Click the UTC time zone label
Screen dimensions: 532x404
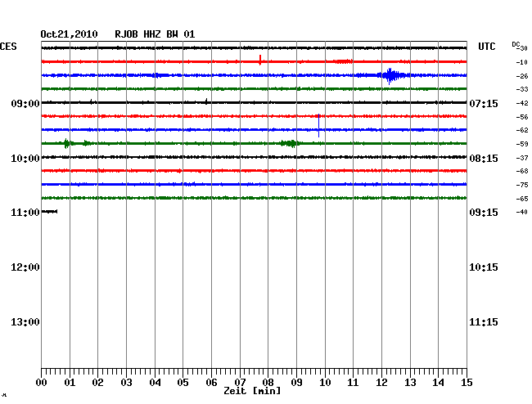click(x=486, y=47)
